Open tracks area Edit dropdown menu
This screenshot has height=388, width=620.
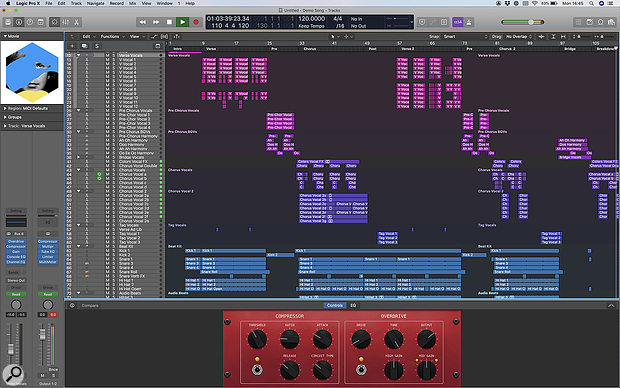[x=88, y=36]
